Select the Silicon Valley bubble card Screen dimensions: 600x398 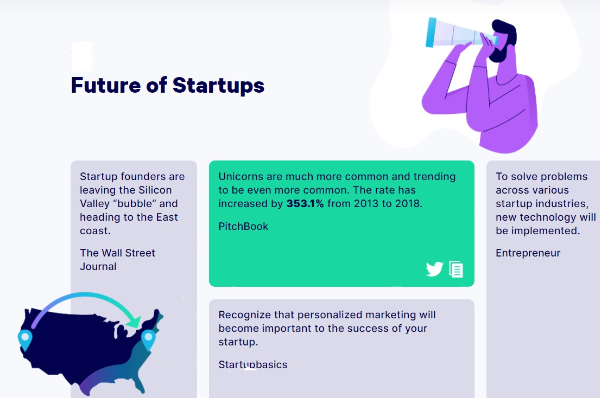pos(134,279)
